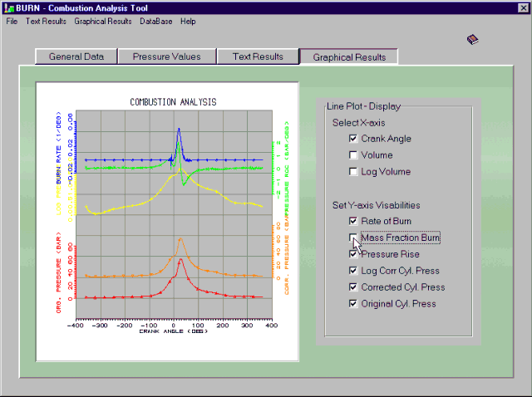Open the Graphical Results menu
This screenshot has height=397, width=532.
103,22
